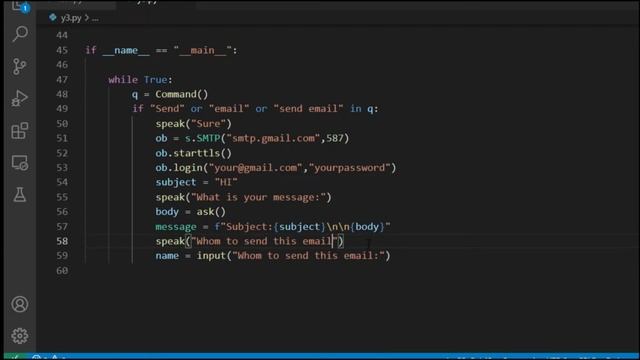Click on 'subject = "HI"' line
The height and width of the screenshot is (360, 640).
196,182
